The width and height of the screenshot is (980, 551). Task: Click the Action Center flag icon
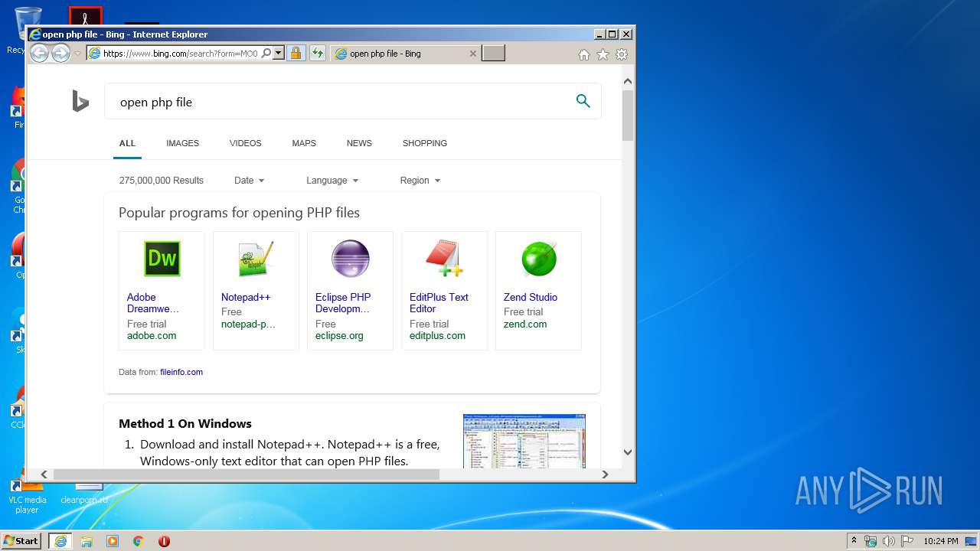click(907, 541)
